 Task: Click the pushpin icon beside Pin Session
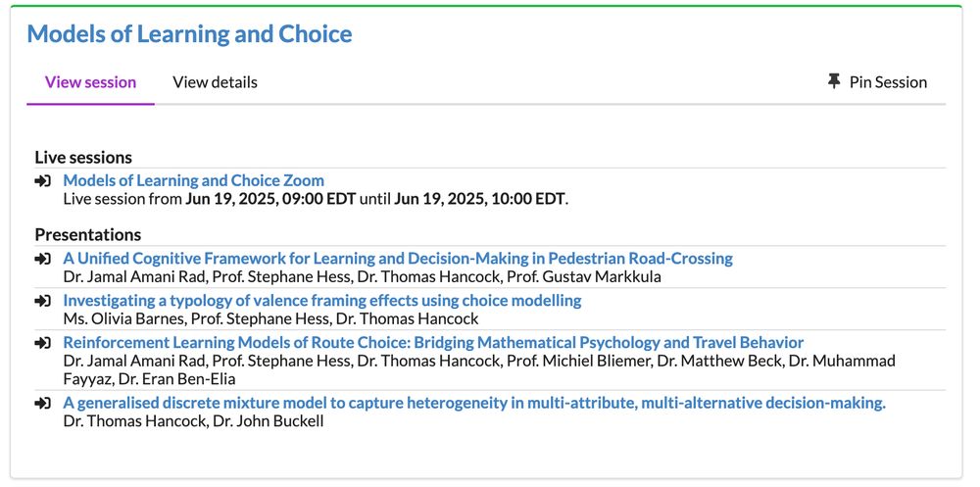pos(834,82)
